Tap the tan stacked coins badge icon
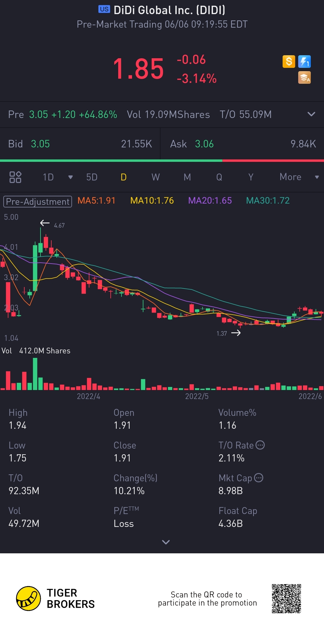The height and width of the screenshot is (644, 324). coord(304,77)
